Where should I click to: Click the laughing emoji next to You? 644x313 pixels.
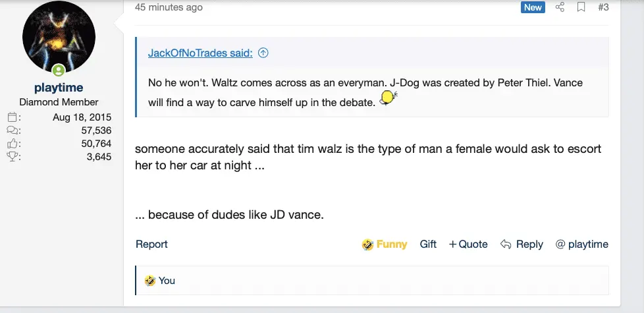point(151,281)
